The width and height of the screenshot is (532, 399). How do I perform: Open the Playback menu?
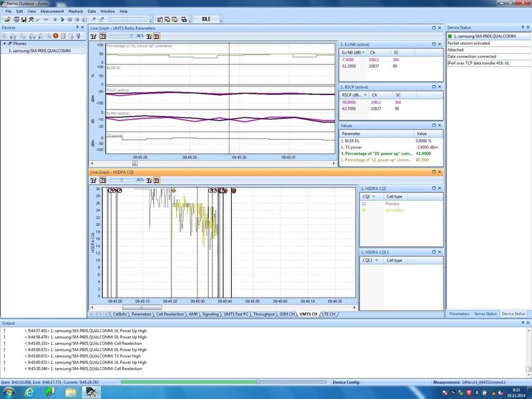[x=76, y=11]
